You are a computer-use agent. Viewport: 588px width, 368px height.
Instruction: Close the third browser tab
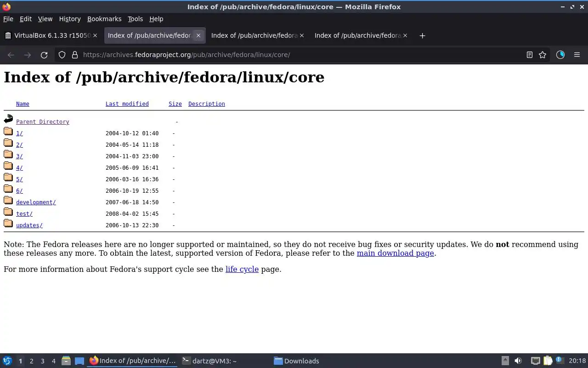coord(302,35)
